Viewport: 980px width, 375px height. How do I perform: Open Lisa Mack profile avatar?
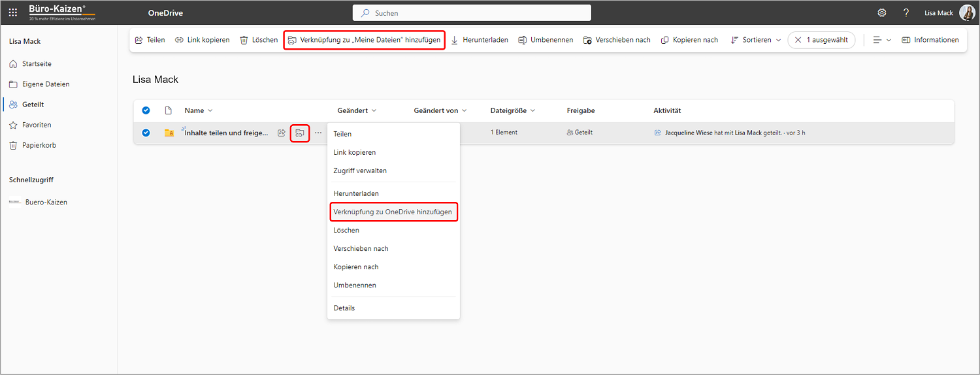tap(967, 12)
